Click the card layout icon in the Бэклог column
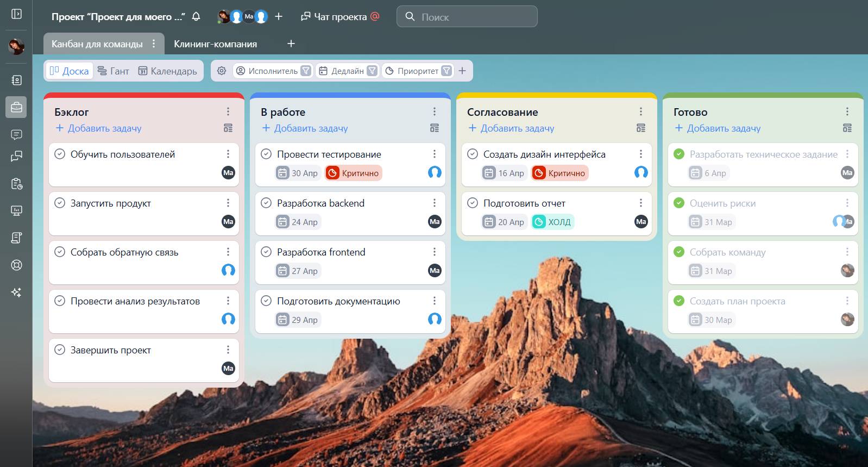The image size is (868, 467). [x=228, y=128]
